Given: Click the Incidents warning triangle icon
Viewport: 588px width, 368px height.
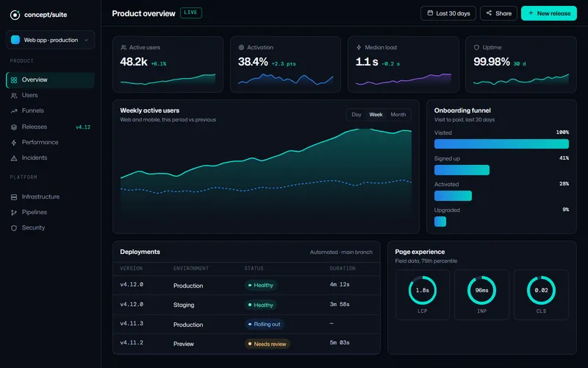Looking at the screenshot, I should click(14, 158).
